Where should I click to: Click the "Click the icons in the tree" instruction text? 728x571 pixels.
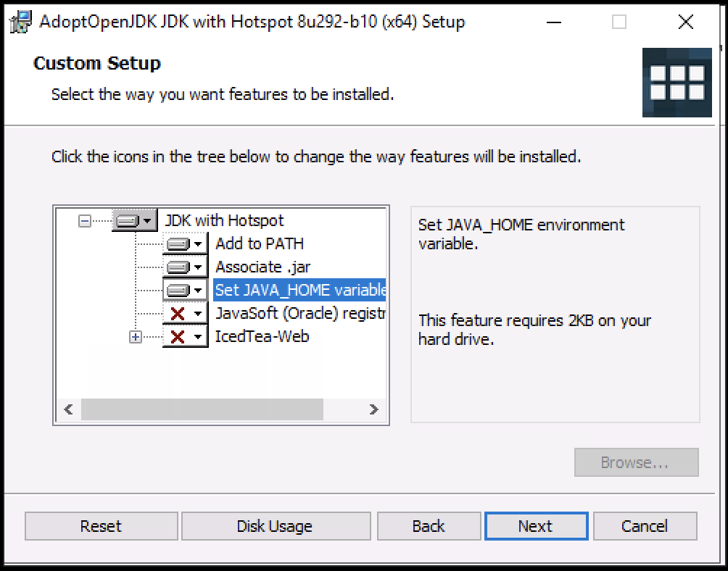316,157
